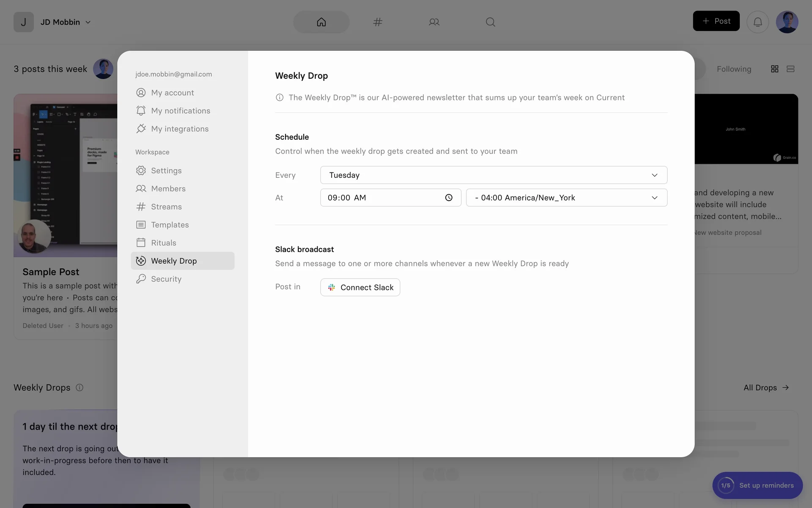The height and width of the screenshot is (508, 812).
Task: Open the streams hashtag icon in top bar
Action: (378, 22)
